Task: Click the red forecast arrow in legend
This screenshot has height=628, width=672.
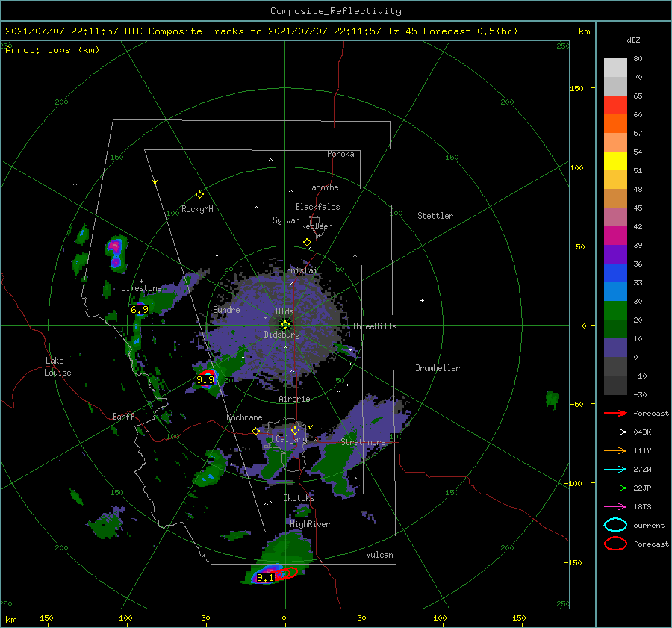Action: [615, 413]
